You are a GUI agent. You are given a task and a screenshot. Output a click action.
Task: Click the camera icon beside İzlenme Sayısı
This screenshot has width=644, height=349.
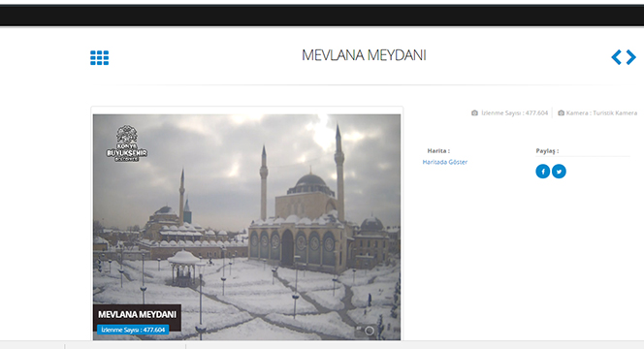[474, 112]
